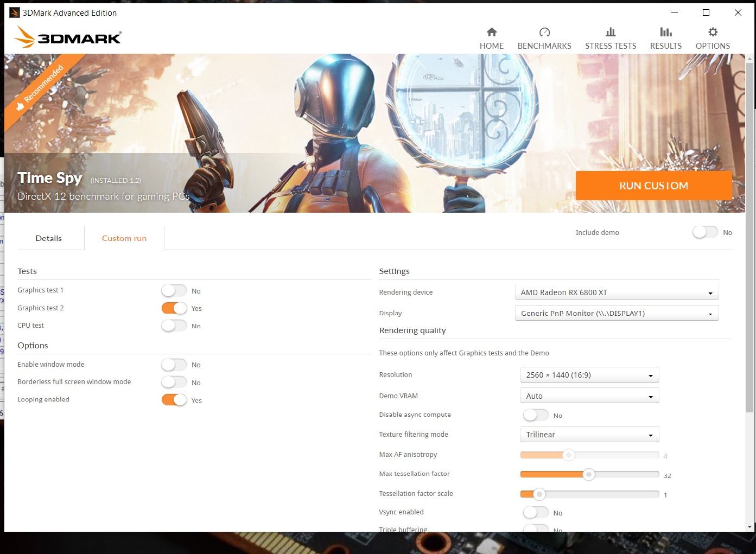Image resolution: width=756 pixels, height=554 pixels.
Task: Enable the Vsync enabled toggle
Action: point(536,512)
